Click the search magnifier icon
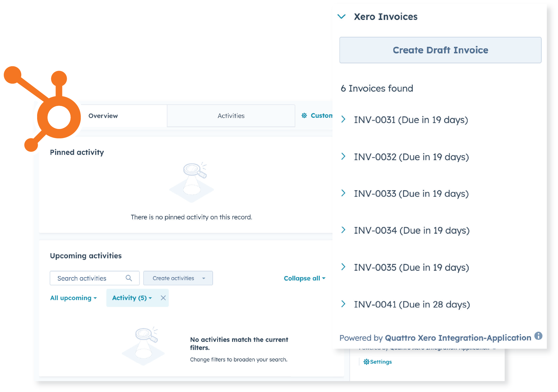This screenshot has width=558, height=392. click(129, 278)
